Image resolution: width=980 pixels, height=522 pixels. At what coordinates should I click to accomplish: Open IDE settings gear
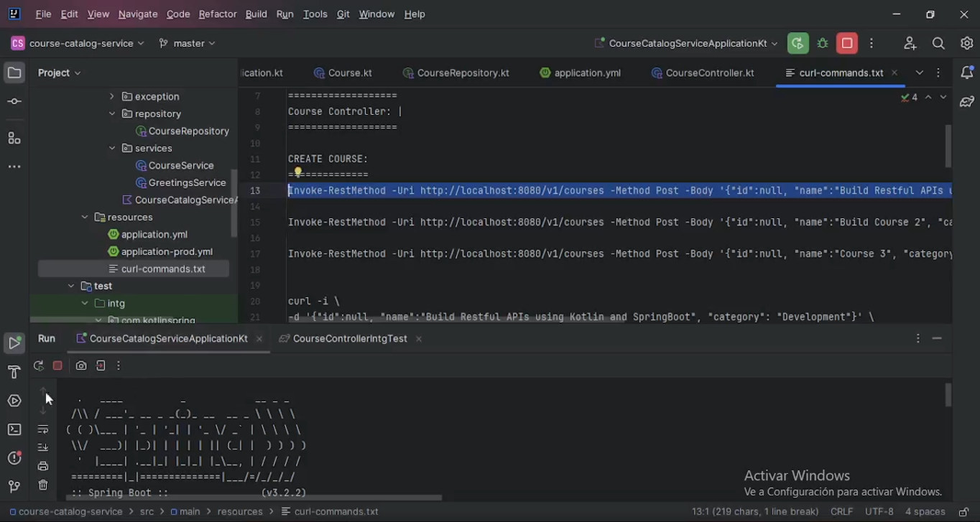pos(967,43)
